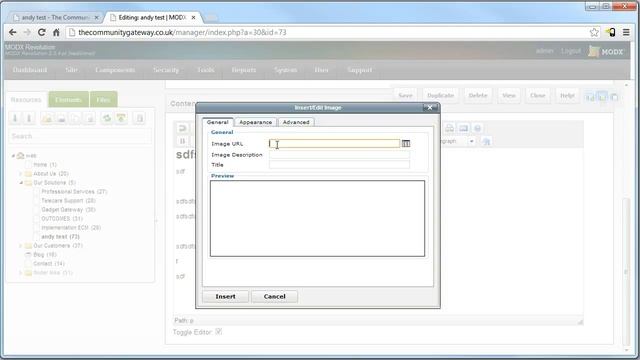Viewport: 640px width, 360px height.
Task: Select the Resources tab in left panel
Action: coord(26,100)
